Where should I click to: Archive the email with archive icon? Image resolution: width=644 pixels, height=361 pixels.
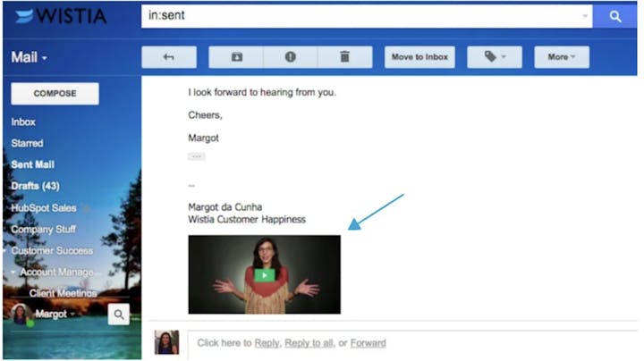[236, 57]
